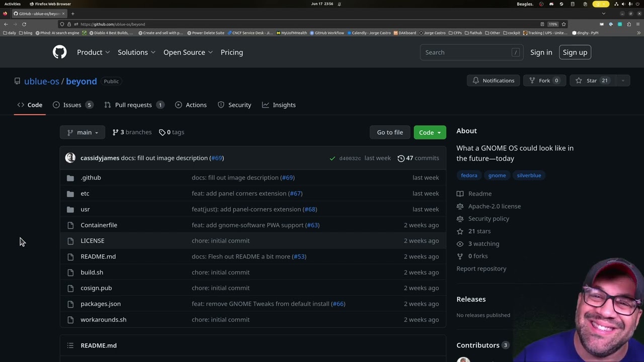Open the cosign.pub file

point(96,288)
